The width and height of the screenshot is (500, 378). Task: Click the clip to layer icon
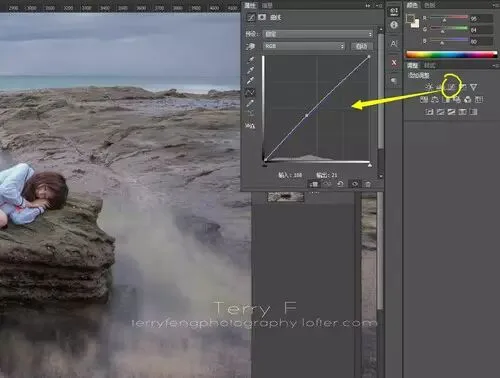(314, 184)
